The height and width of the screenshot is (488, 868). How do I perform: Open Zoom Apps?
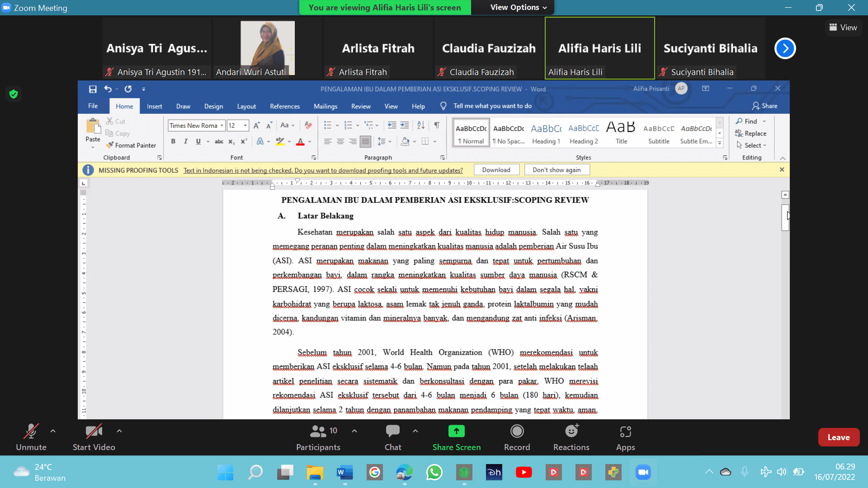pos(626,437)
